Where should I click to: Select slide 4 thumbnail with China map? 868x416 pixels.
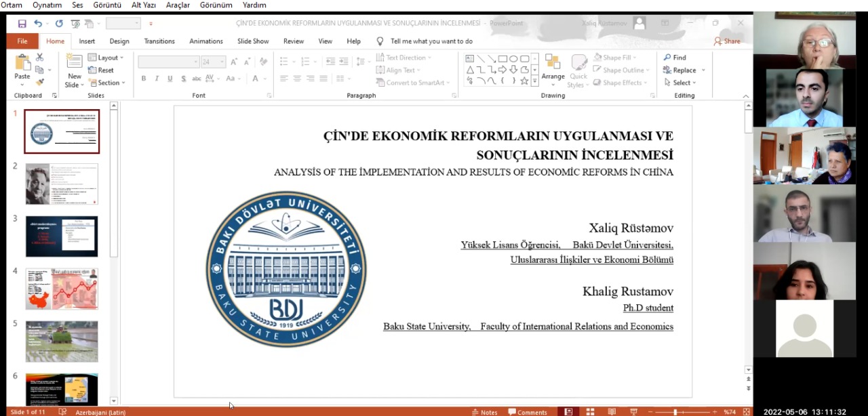[62, 289]
